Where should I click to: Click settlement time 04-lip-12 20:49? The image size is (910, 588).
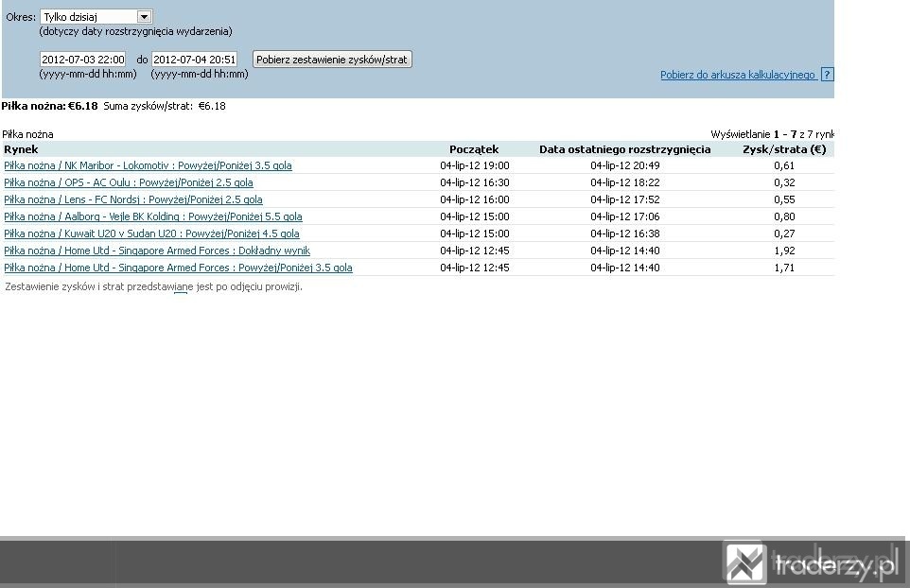click(625, 165)
